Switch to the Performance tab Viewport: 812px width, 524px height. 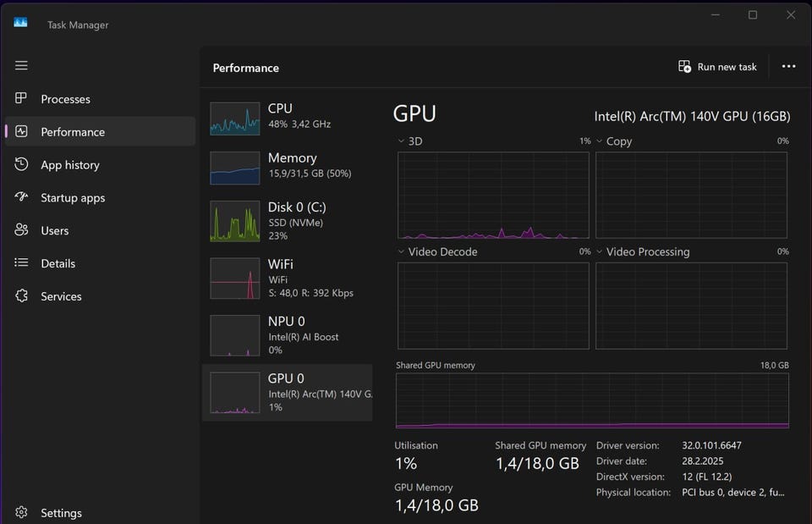point(73,132)
